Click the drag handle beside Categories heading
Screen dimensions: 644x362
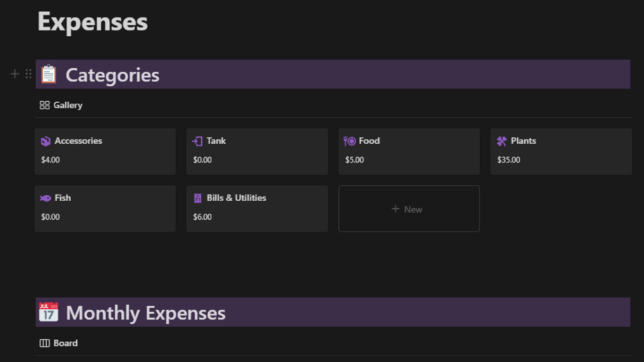(x=28, y=74)
